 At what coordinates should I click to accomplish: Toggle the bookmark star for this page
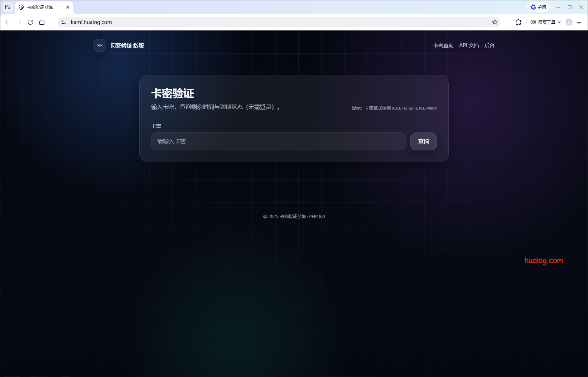pyautogui.click(x=495, y=22)
